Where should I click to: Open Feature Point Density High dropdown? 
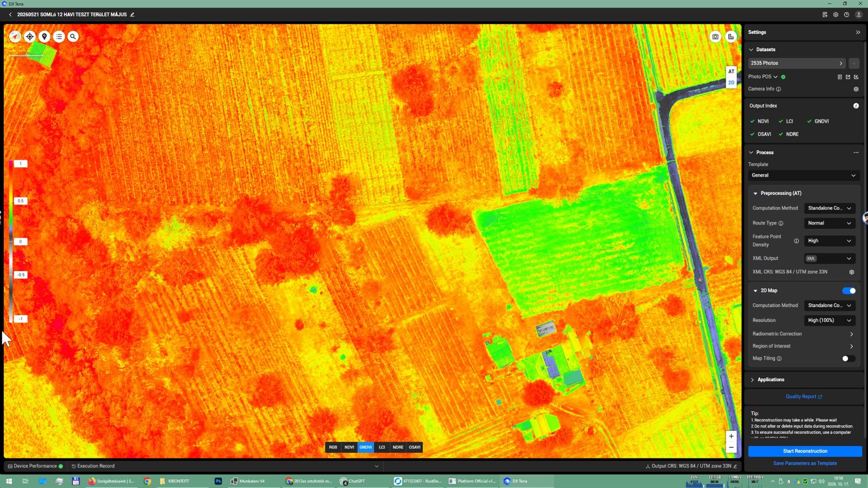tap(830, 241)
